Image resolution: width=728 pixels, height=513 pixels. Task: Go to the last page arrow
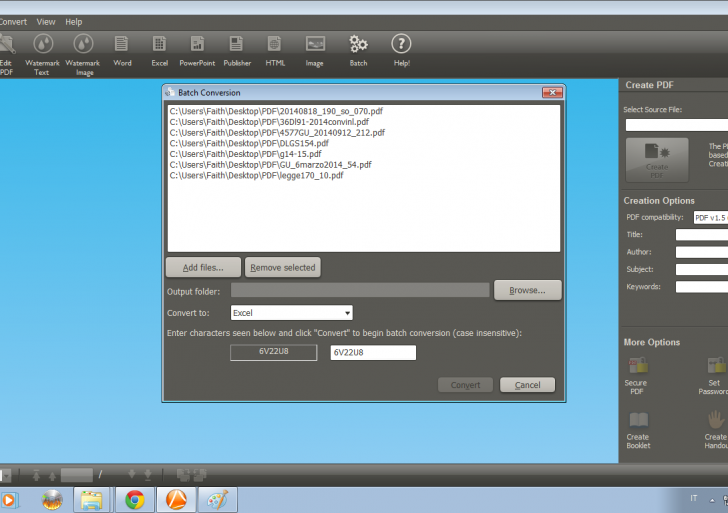(x=148, y=474)
